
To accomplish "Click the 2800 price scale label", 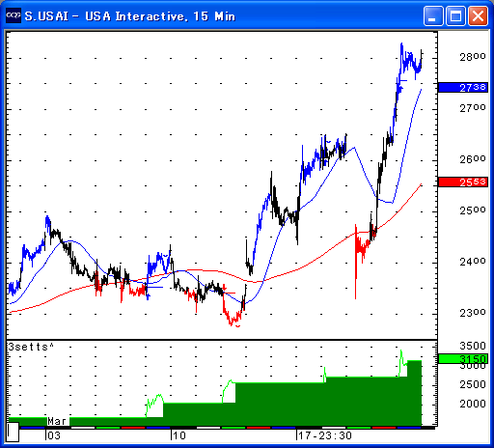I will click(473, 57).
